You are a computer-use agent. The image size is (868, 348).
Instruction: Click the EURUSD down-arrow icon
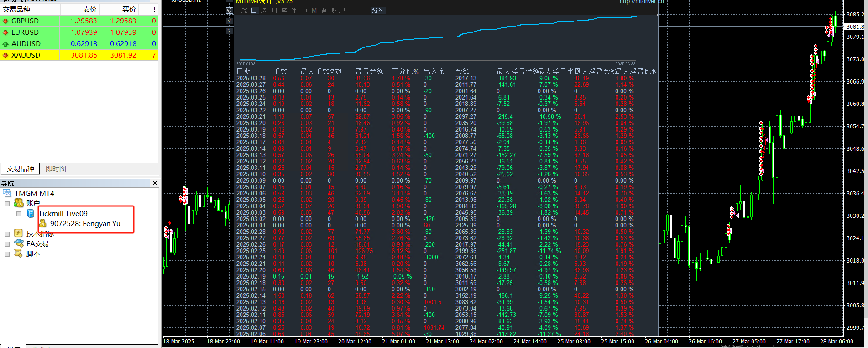(5, 32)
